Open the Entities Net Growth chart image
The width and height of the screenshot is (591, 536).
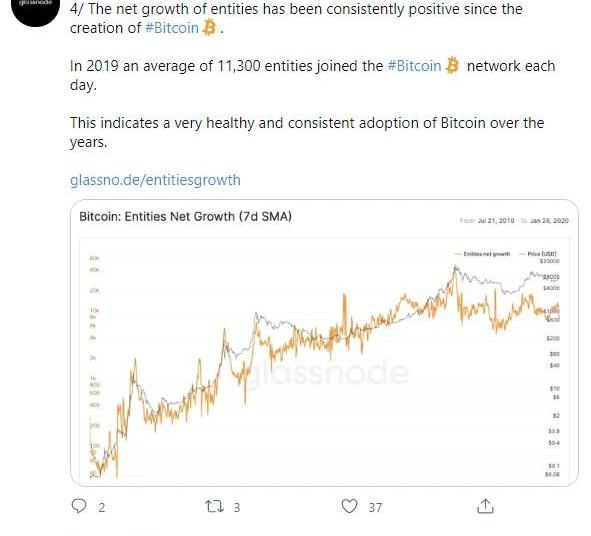click(x=324, y=343)
